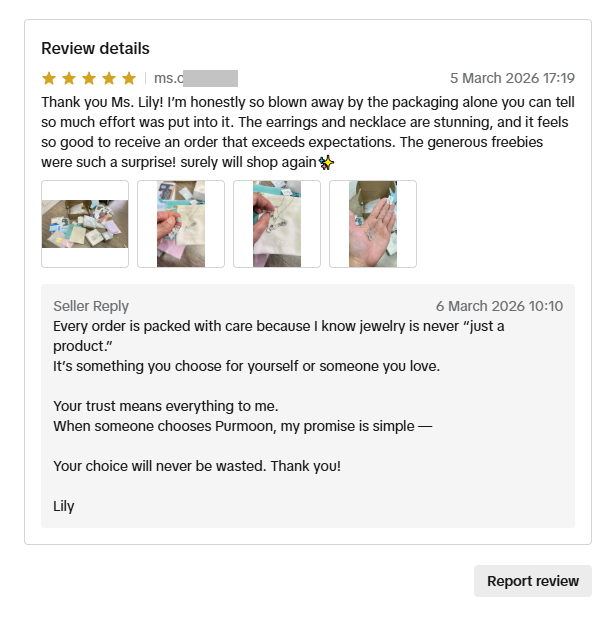Click the sparkle emoji after shop again
This screenshot has height=617, width=616.
[326, 163]
